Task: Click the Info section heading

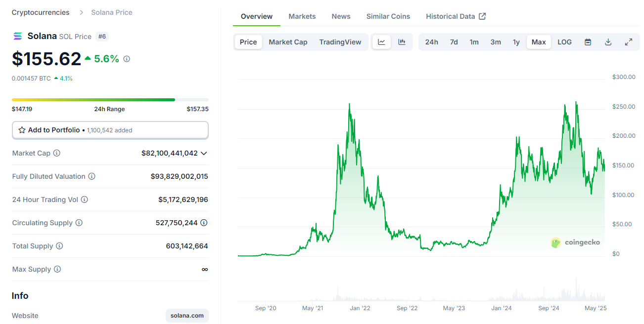Action: tap(20, 296)
